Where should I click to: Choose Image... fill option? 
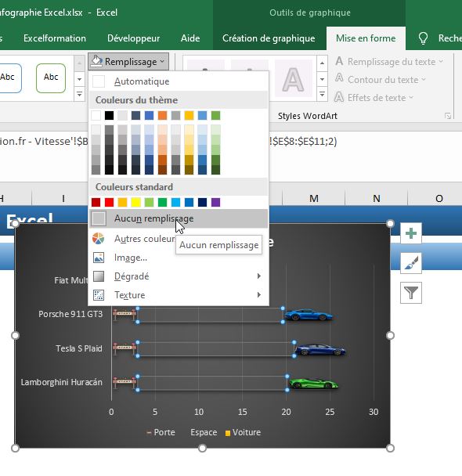point(179,258)
